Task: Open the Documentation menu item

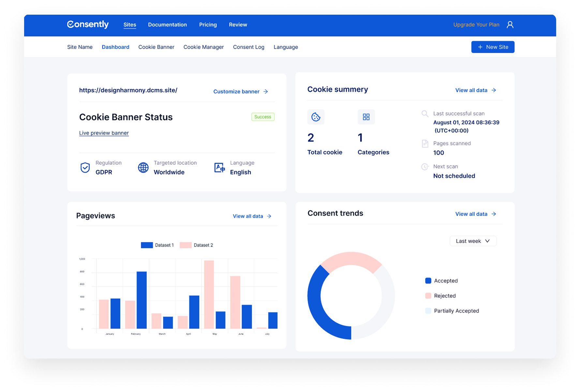Action: tap(167, 25)
